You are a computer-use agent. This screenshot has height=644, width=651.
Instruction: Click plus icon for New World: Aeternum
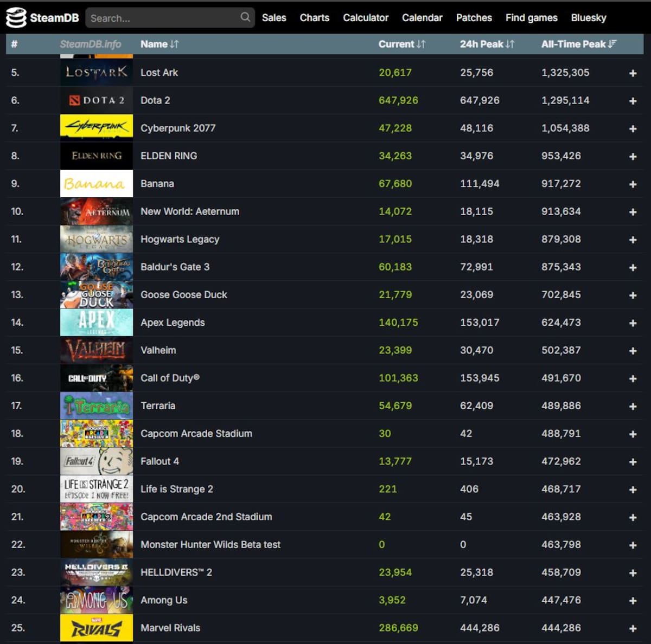(633, 212)
